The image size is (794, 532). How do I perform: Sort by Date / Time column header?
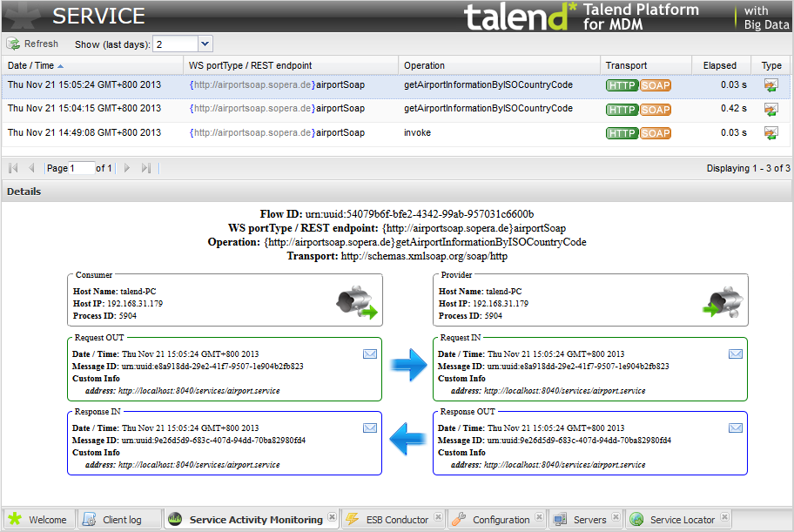(x=92, y=65)
